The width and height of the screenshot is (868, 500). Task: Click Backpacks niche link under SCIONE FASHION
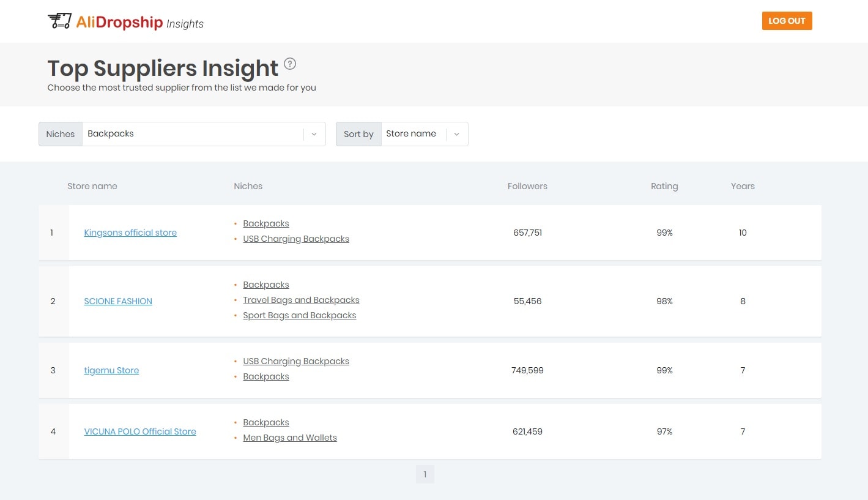coord(266,285)
